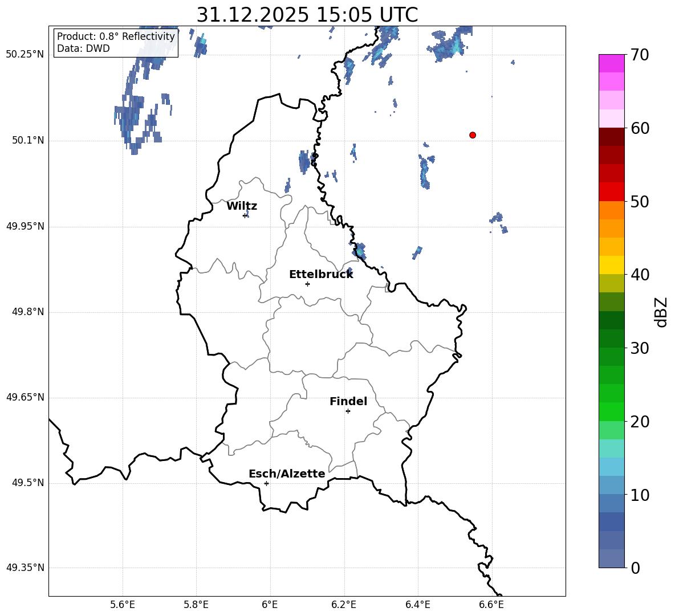Click the dark maroon colorbar segment below 60
The width and height of the screenshot is (675, 616).
(612, 137)
